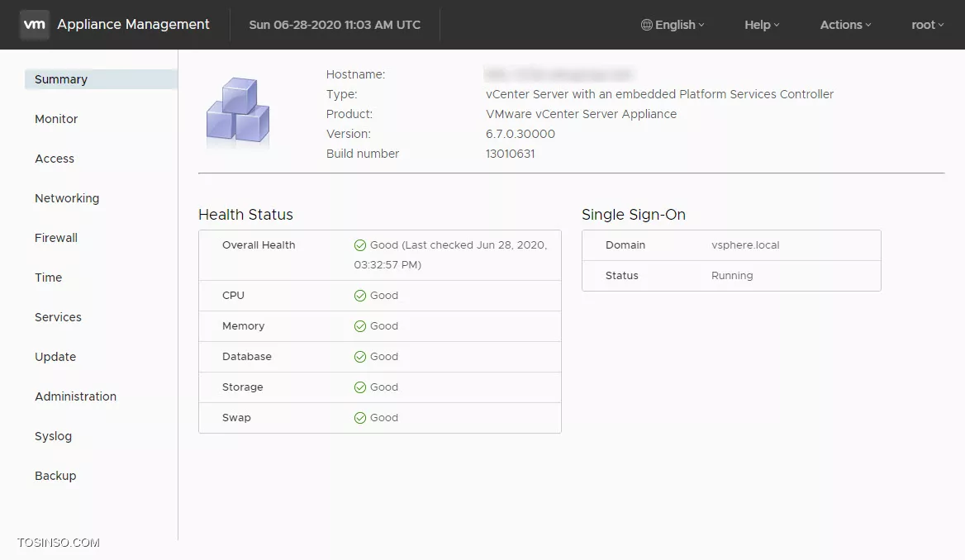Click the Storage health check icon

[x=360, y=387]
